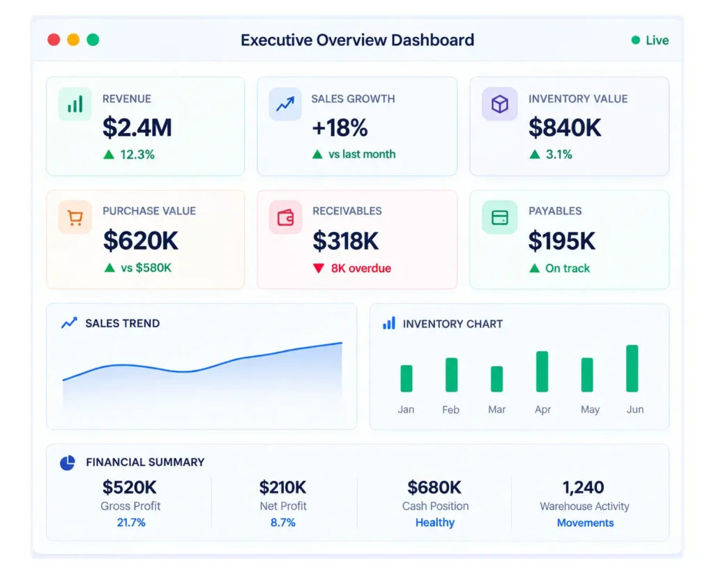Screen dimensions: 714x588
Task: Click the yellow window minimize dot
Action: pyautogui.click(x=73, y=40)
